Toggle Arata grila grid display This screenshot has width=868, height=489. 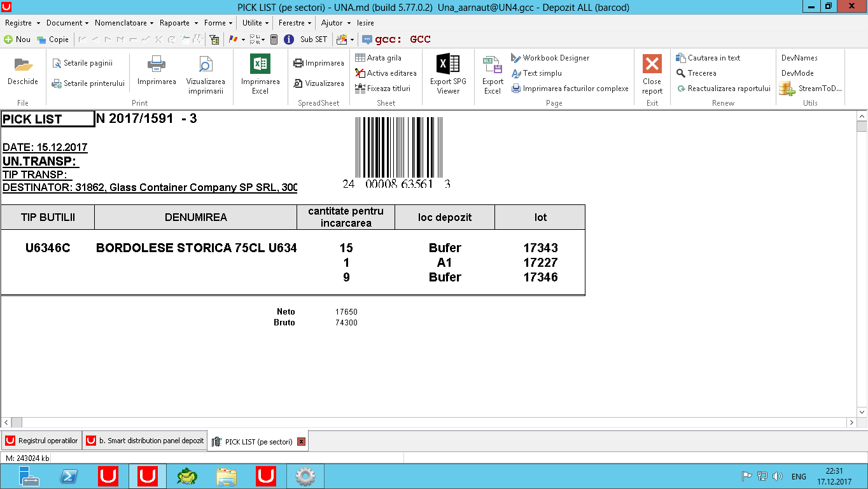379,58
